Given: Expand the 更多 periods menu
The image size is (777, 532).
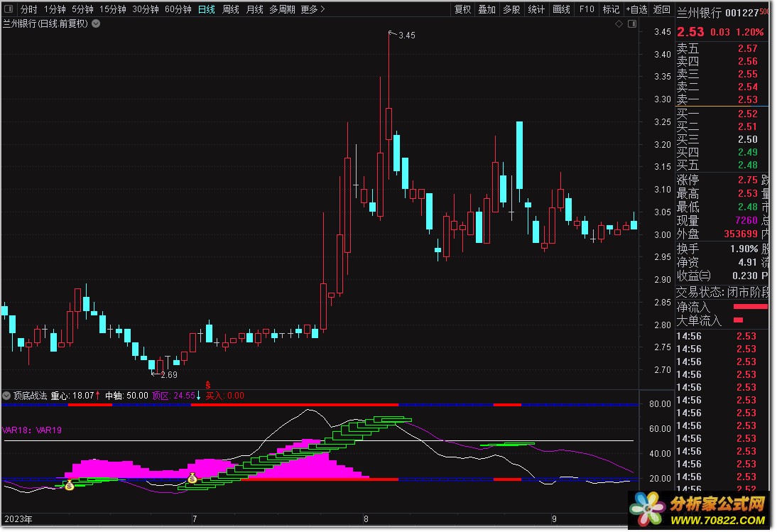Looking at the screenshot, I should point(313,9).
